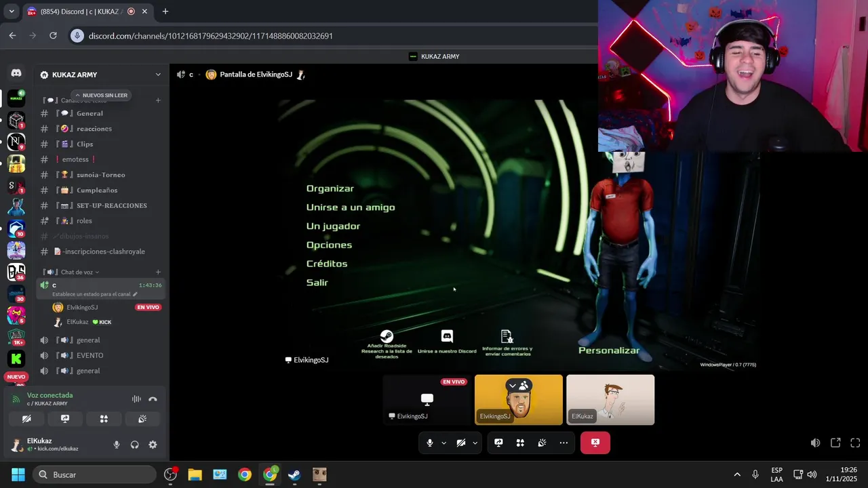This screenshot has height=488, width=868.
Task: Click Organizar in the game menu
Action: pos(330,188)
